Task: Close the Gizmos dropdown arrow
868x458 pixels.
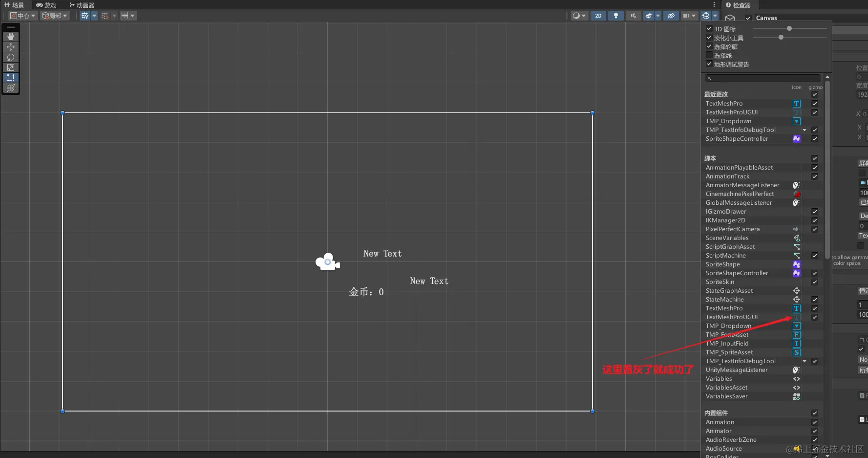Action: point(715,16)
